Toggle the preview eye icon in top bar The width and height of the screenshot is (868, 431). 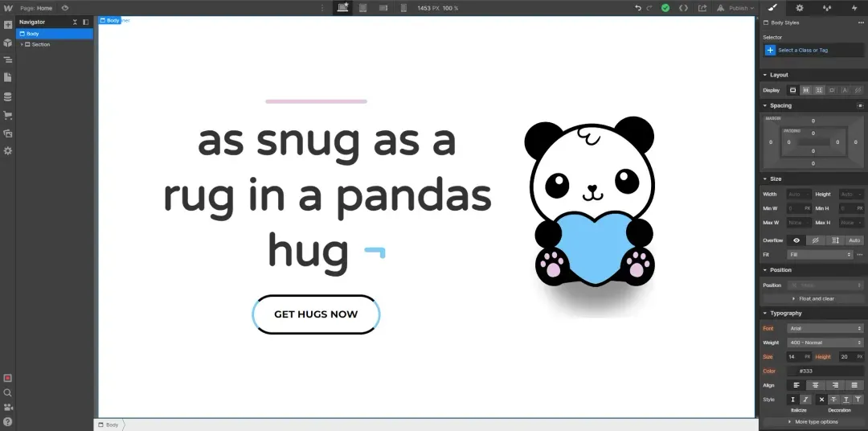[x=65, y=8]
